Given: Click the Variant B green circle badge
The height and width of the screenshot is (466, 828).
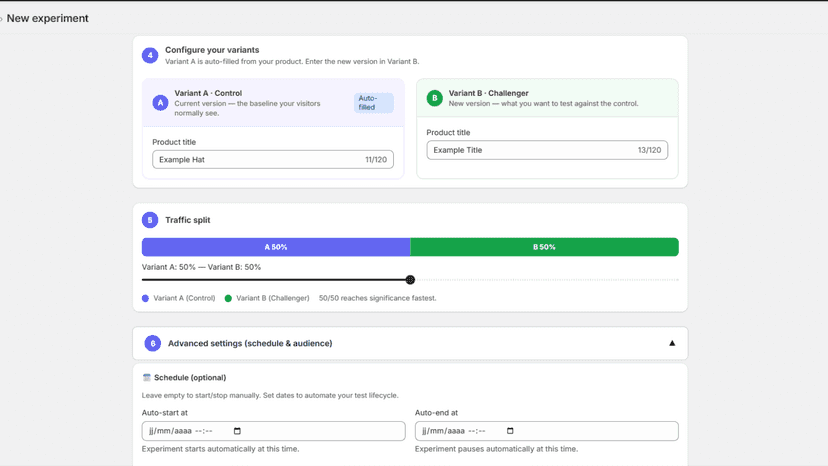Looking at the screenshot, I should coord(435,98).
